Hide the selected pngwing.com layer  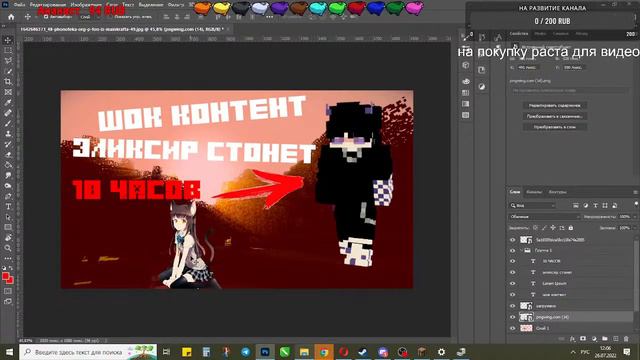(513, 317)
